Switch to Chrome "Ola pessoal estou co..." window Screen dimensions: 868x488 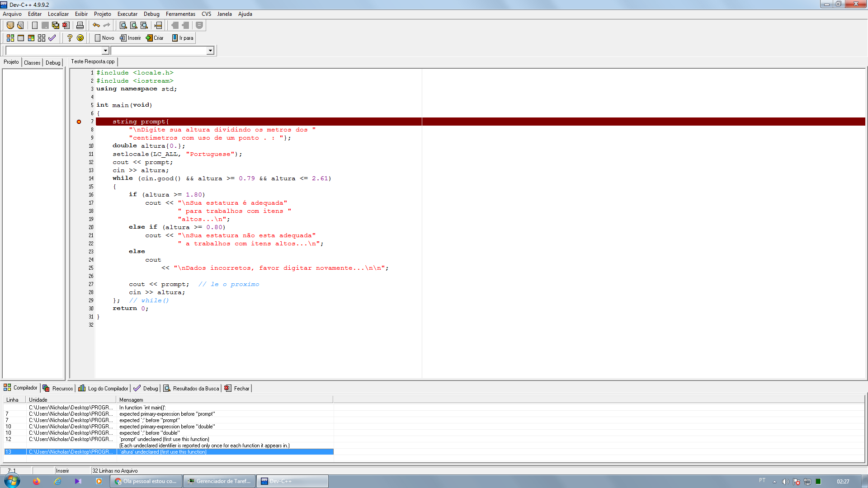tap(146, 481)
